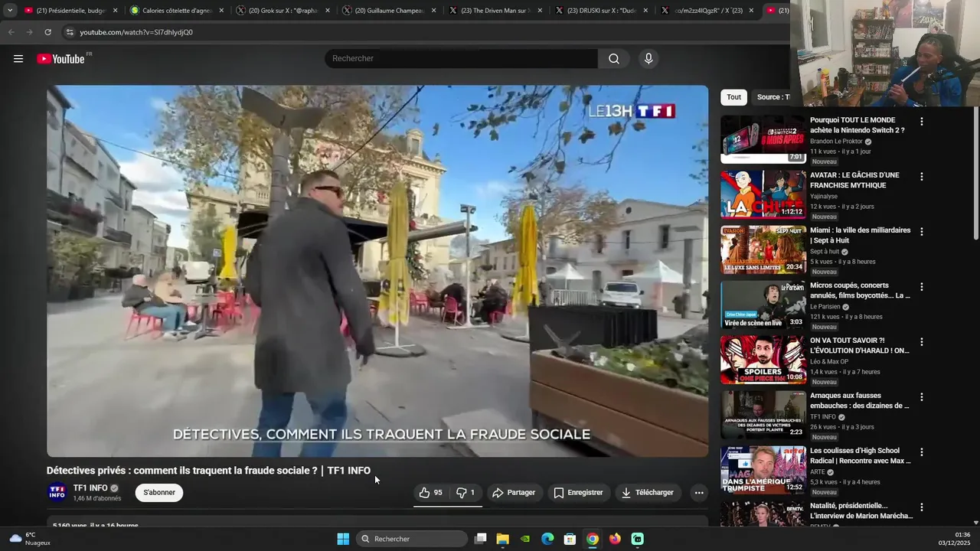
Task: Open options for the Miami milliardaires video
Action: tap(922, 232)
